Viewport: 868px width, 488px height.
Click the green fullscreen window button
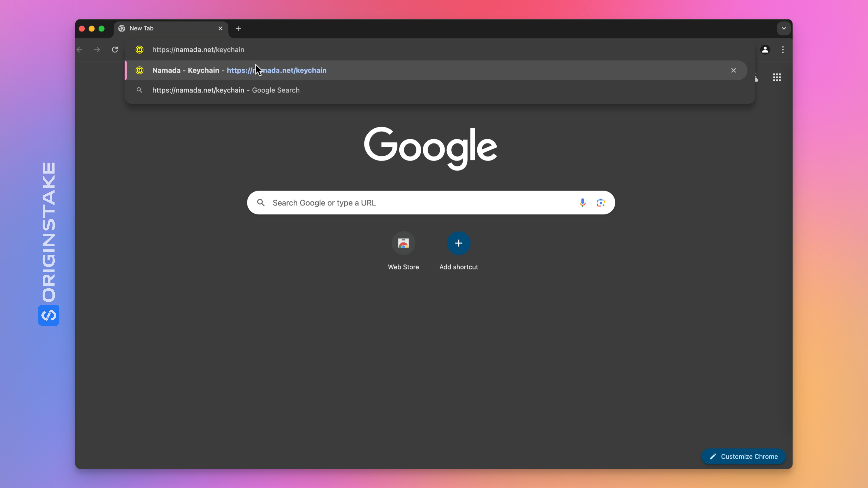pos(101,29)
